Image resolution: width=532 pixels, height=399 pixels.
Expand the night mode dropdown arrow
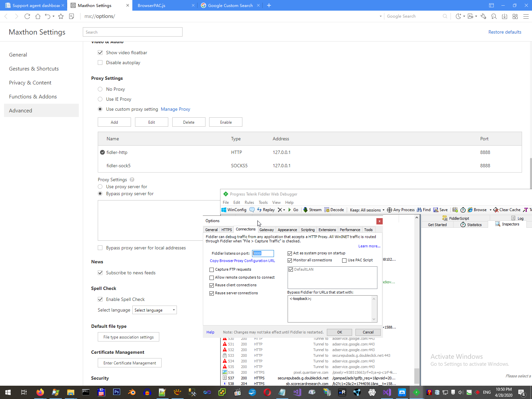[x=464, y=16]
